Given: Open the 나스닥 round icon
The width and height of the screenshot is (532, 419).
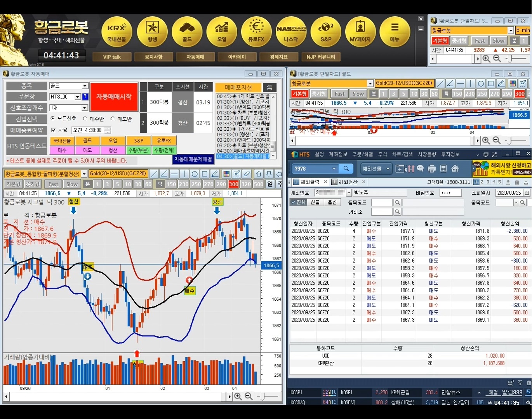Looking at the screenshot, I should [x=291, y=32].
